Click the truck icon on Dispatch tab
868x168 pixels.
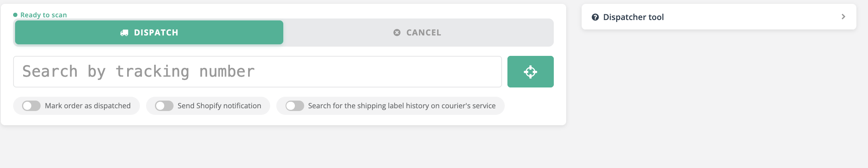124,33
